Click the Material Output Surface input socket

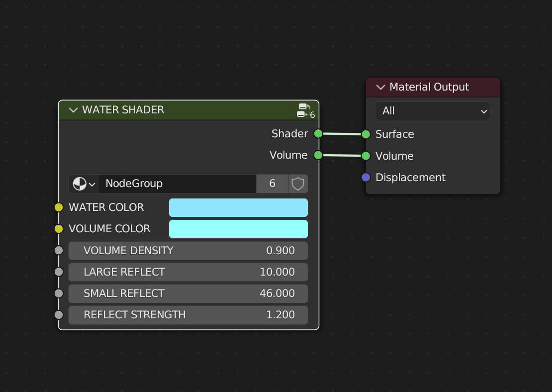(366, 134)
